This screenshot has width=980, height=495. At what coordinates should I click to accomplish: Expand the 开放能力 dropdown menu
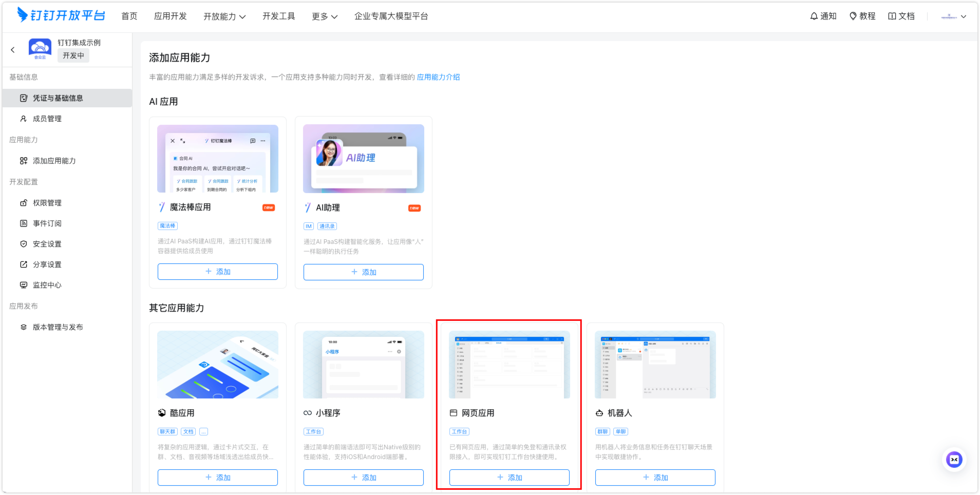(224, 16)
